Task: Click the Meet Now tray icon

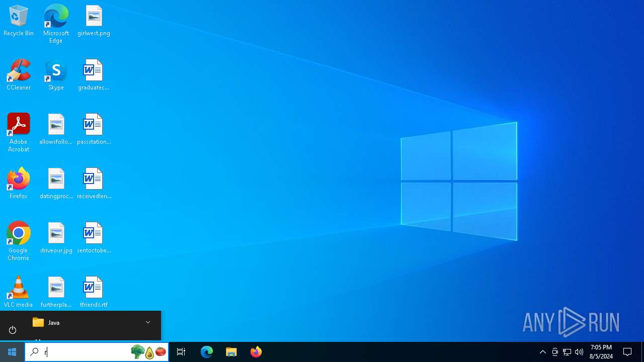Action: (555, 352)
